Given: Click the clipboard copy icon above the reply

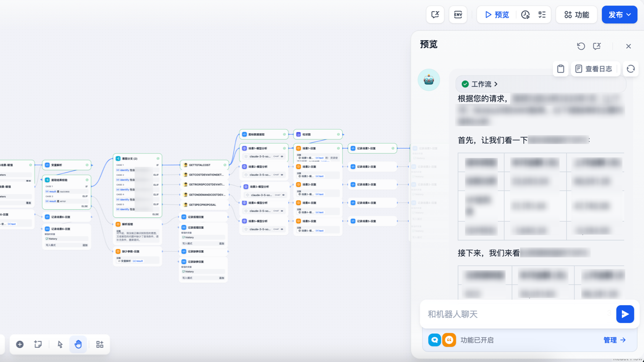Looking at the screenshot, I should click(560, 69).
